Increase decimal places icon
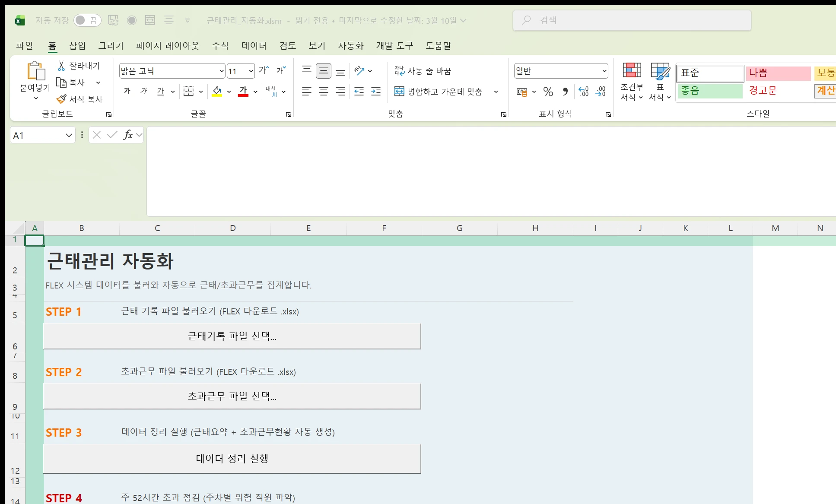Viewport: 836px width, 504px height. coord(584,92)
